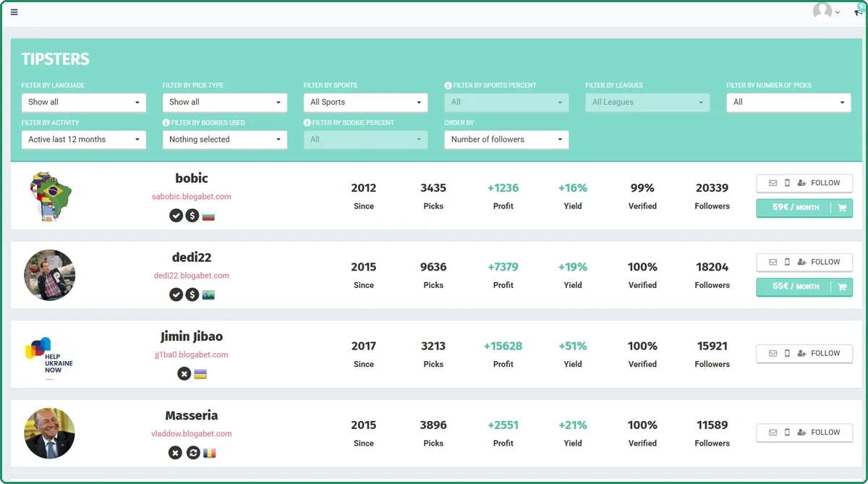This screenshot has height=484, width=868.
Task: Open the hamburger menu
Action: pos(14,12)
